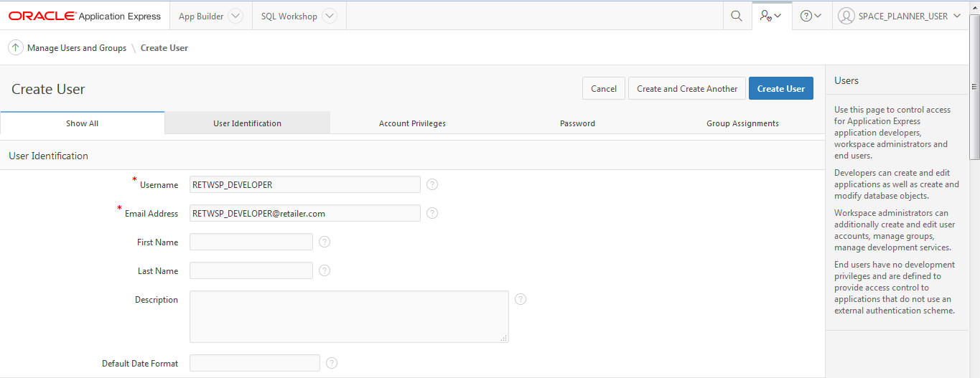Go to Manage Users and Groups breadcrumb

tap(77, 48)
